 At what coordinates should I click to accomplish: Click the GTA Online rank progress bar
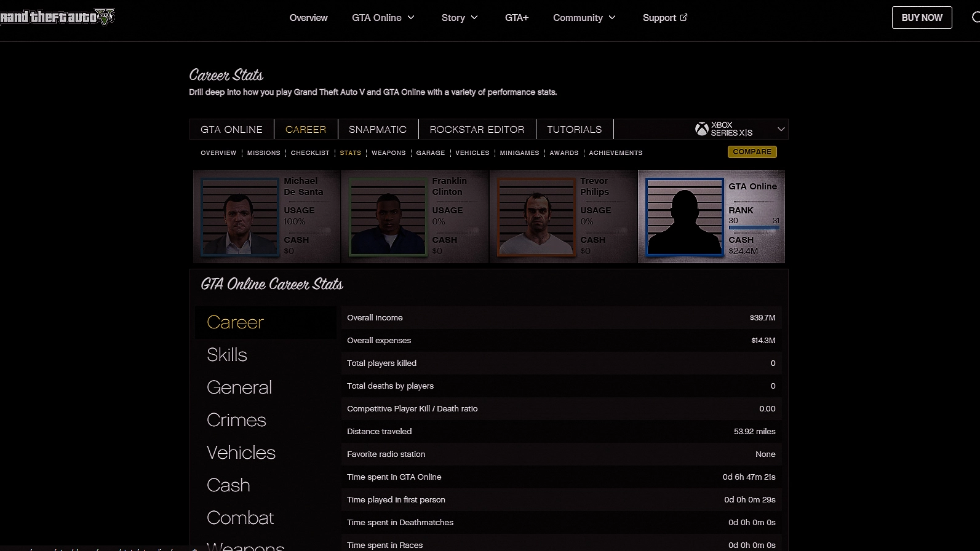point(754,228)
